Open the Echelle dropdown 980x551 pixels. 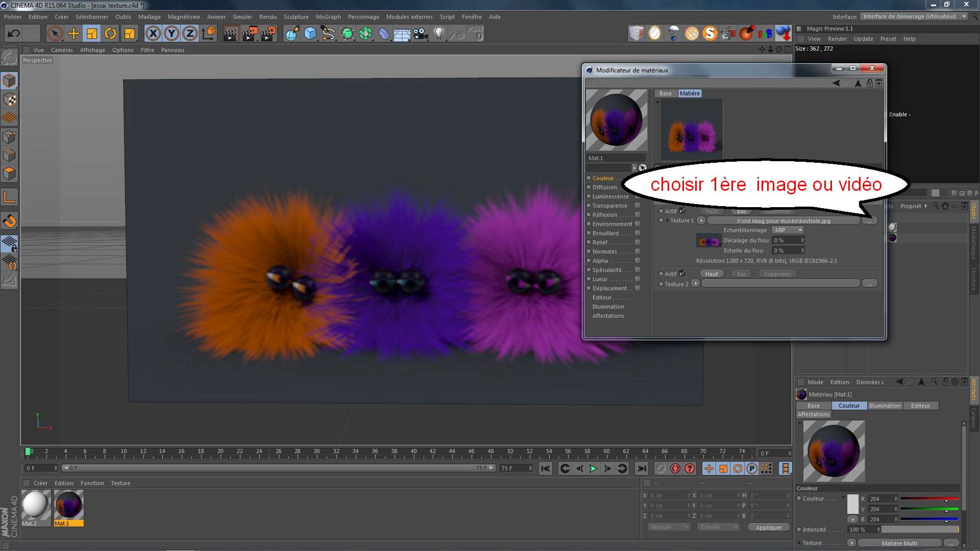pos(719,527)
